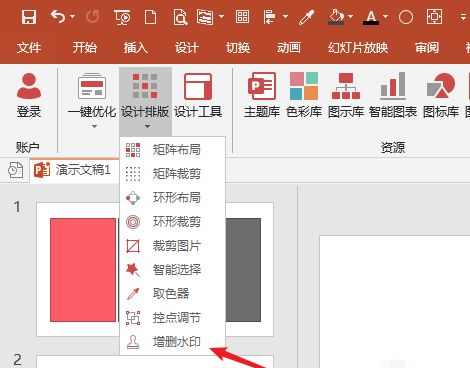The width and height of the screenshot is (470, 368).
Task: Click the selection pane icon in toolbar
Action: tap(205, 17)
